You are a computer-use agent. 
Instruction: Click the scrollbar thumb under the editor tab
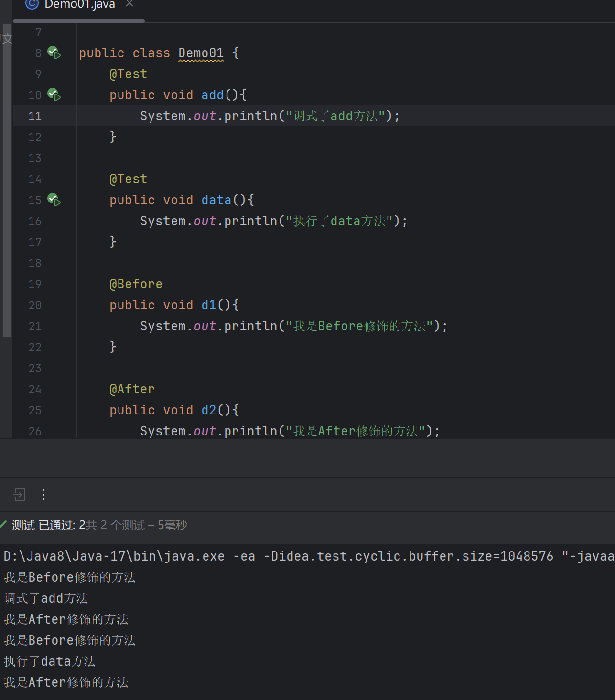79,21
